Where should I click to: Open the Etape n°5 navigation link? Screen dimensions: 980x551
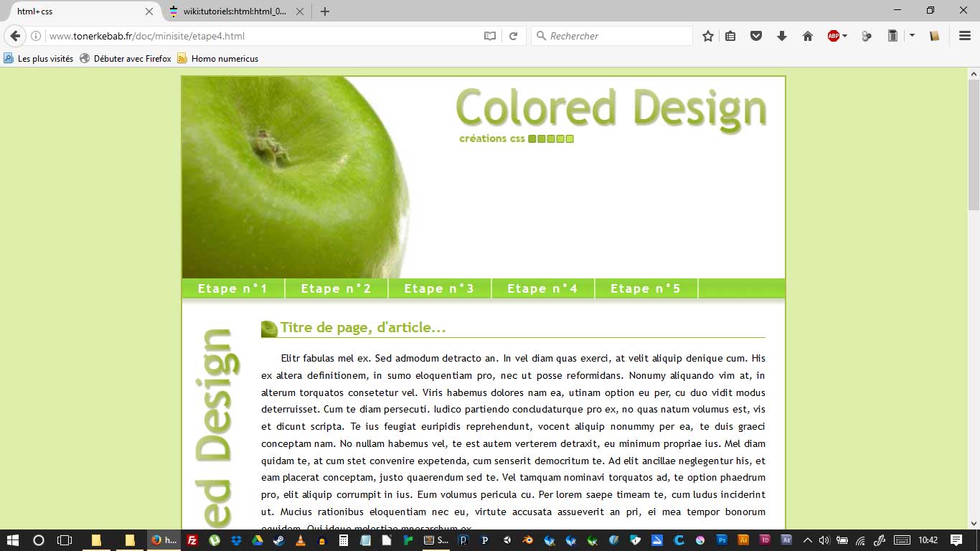(x=646, y=288)
